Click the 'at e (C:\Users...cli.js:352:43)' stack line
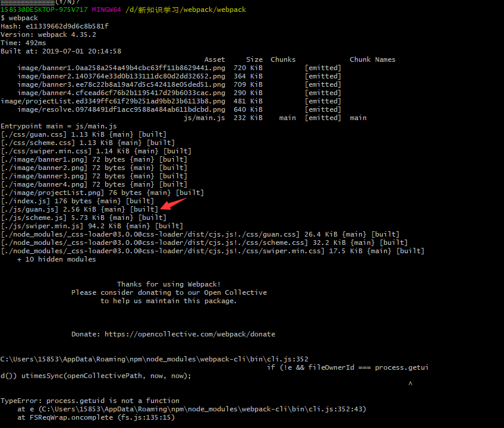 (x=192, y=410)
